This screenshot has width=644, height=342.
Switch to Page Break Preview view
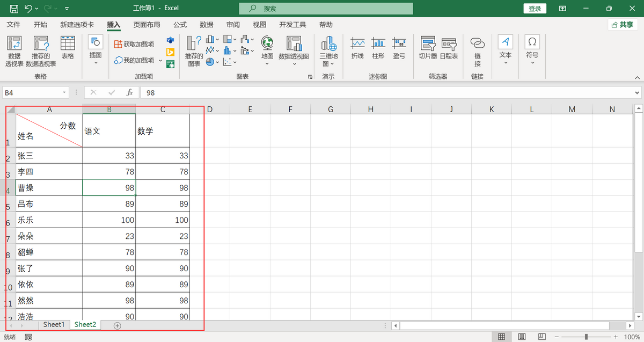pyautogui.click(x=541, y=337)
